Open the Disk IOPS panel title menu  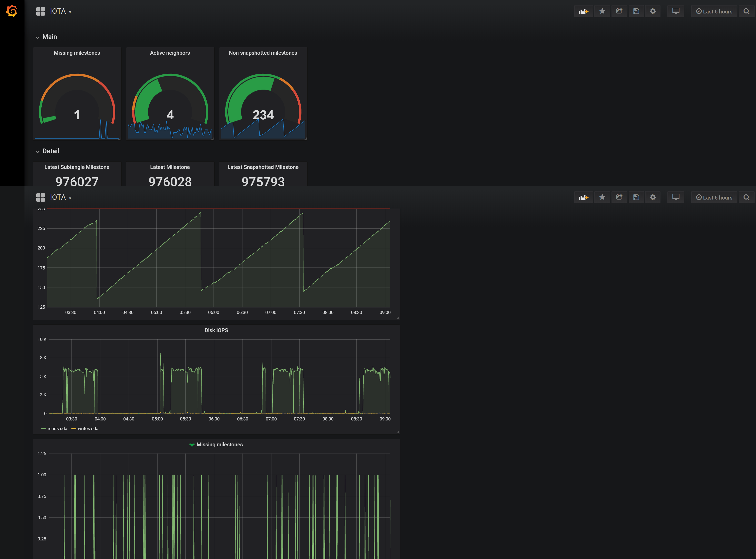[216, 330]
